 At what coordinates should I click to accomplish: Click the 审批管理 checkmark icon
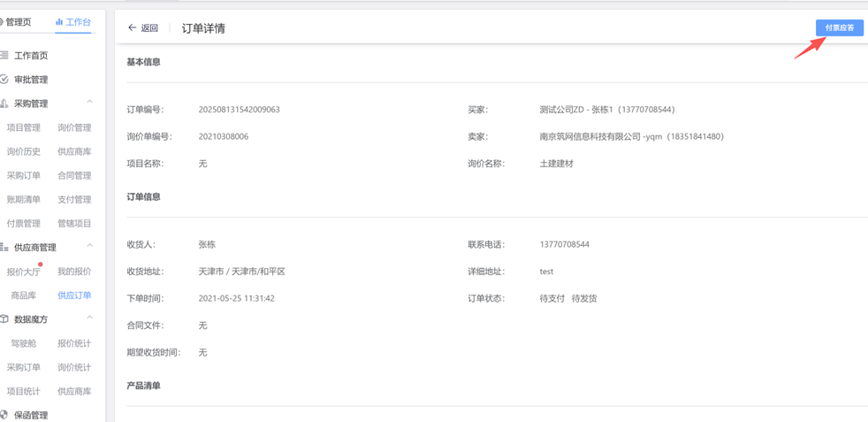click(4, 80)
